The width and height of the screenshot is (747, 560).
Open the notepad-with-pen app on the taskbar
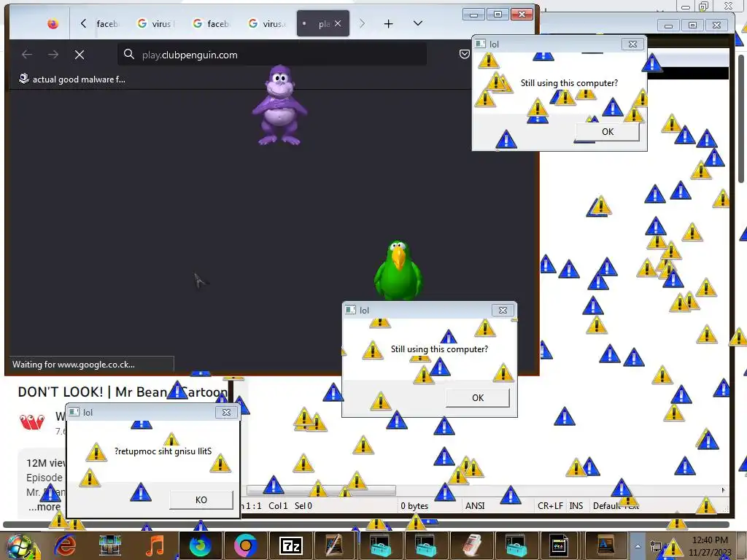pyautogui.click(x=334, y=545)
